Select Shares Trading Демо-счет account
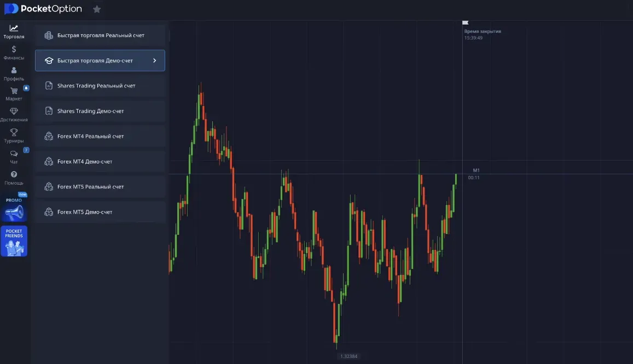Image resolution: width=633 pixels, height=364 pixels. [x=100, y=111]
